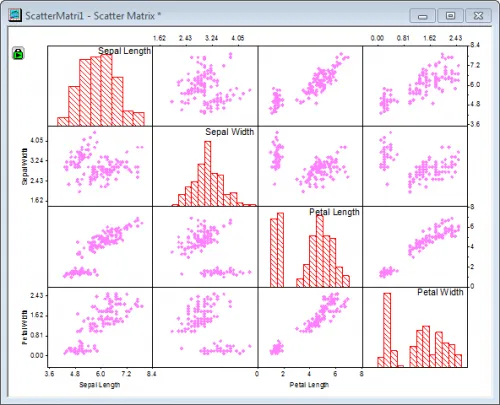Click the Sepal Width left axis label
The image size is (500, 405).
24,167
